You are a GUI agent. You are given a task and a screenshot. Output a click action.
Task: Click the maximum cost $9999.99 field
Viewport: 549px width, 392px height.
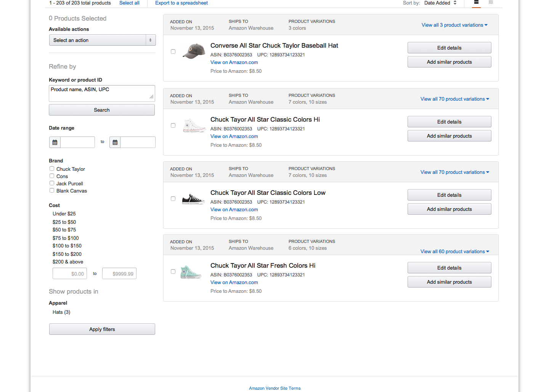(119, 273)
